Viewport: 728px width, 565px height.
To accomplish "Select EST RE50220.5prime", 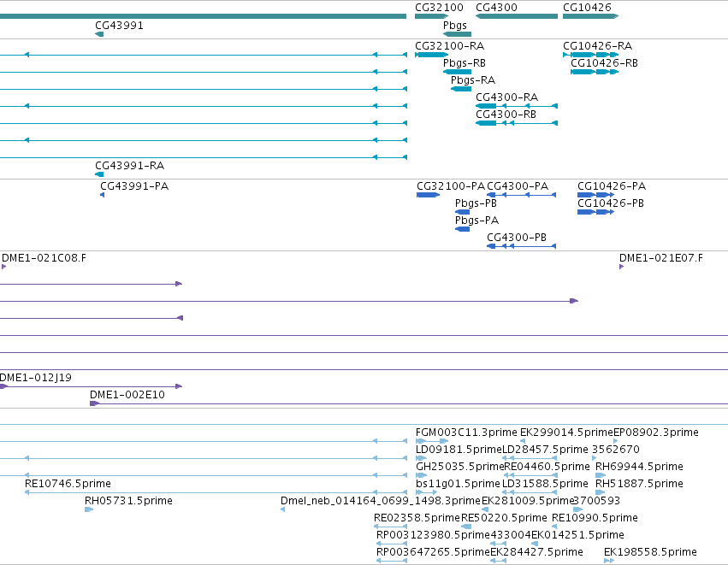I will click(x=466, y=527).
